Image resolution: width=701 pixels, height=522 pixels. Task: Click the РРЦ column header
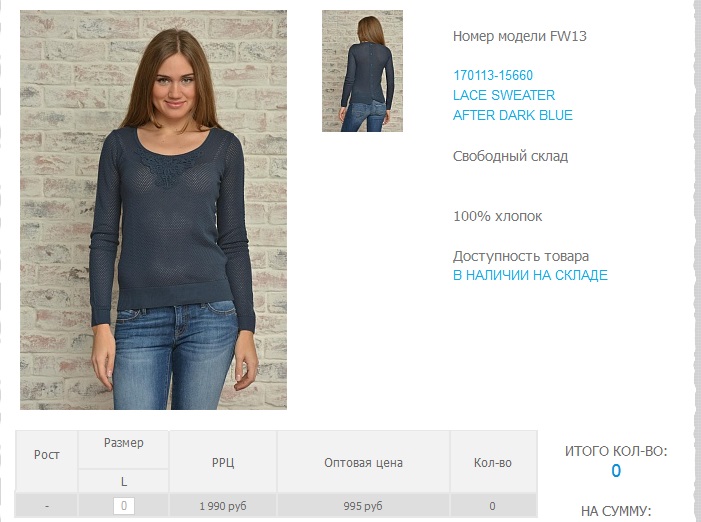click(223, 463)
